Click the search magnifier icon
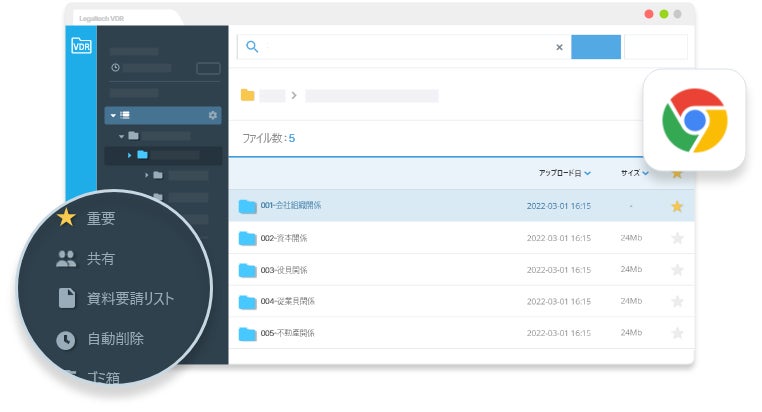 [x=252, y=47]
